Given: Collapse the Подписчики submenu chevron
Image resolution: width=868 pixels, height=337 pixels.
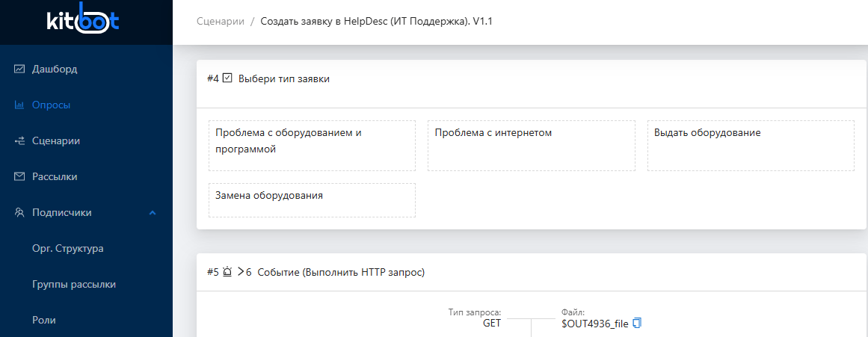Looking at the screenshot, I should tap(153, 213).
